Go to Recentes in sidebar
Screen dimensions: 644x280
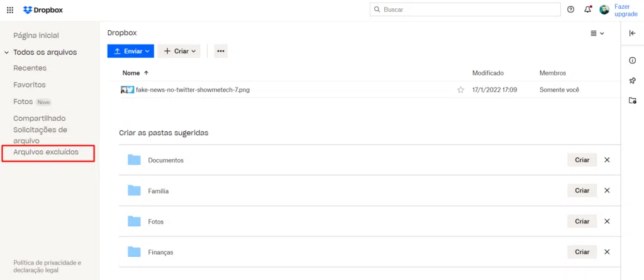30,68
